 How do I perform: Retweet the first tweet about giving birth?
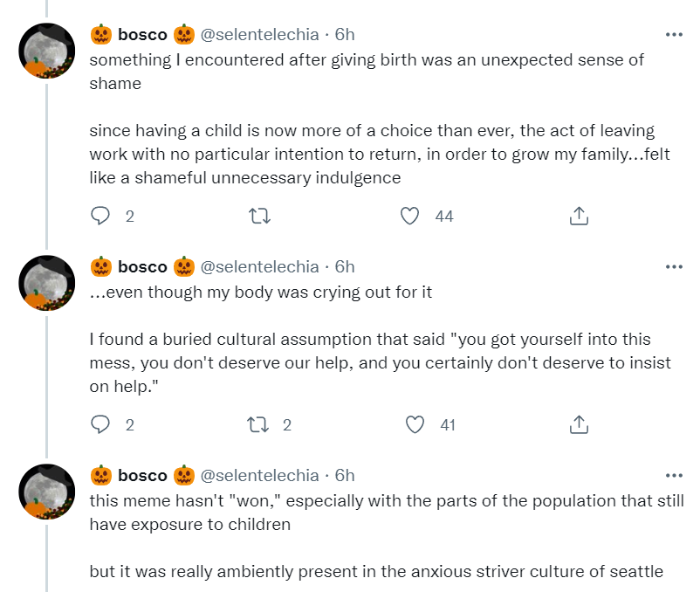coord(258,216)
